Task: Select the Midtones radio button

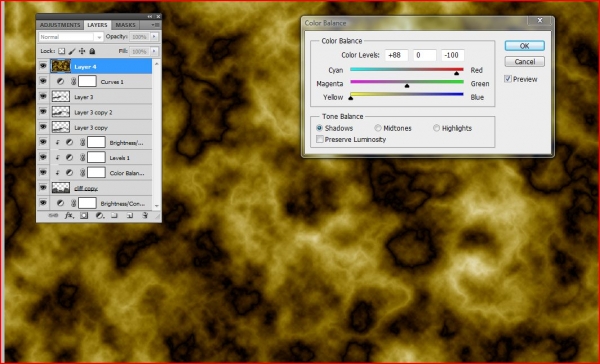Action: click(378, 128)
